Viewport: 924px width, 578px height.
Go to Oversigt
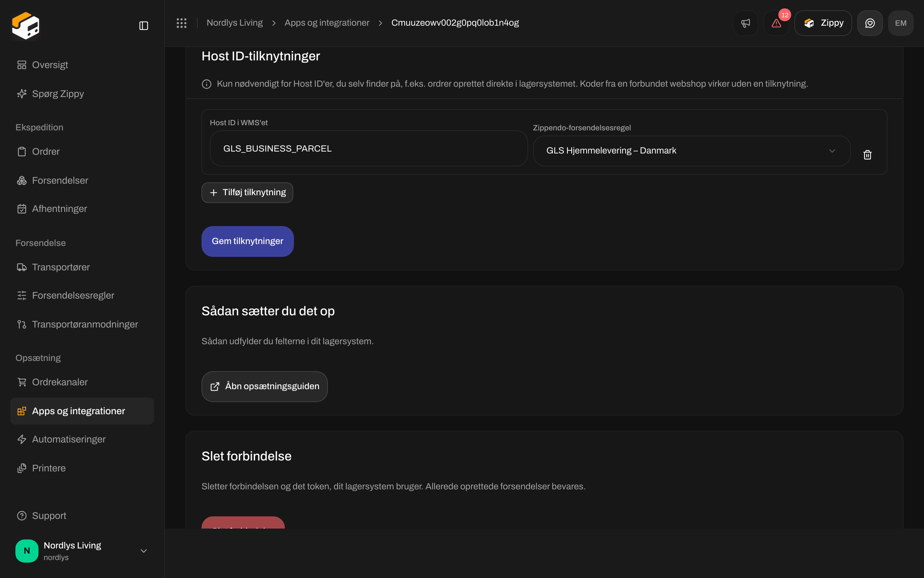(x=82, y=65)
